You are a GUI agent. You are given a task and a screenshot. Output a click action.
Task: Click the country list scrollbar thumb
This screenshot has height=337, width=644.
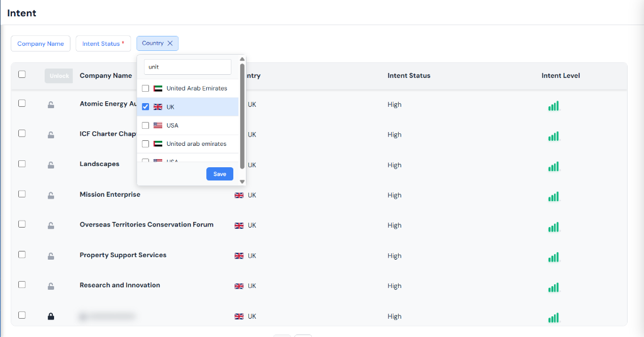(242, 116)
